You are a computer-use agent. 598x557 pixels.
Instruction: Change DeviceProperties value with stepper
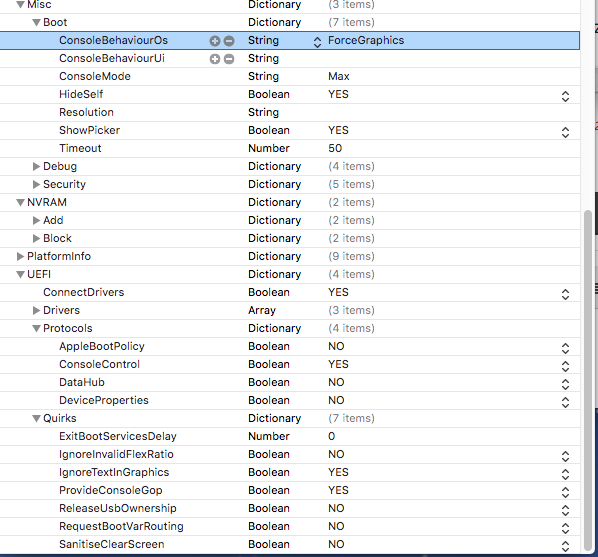click(565, 402)
